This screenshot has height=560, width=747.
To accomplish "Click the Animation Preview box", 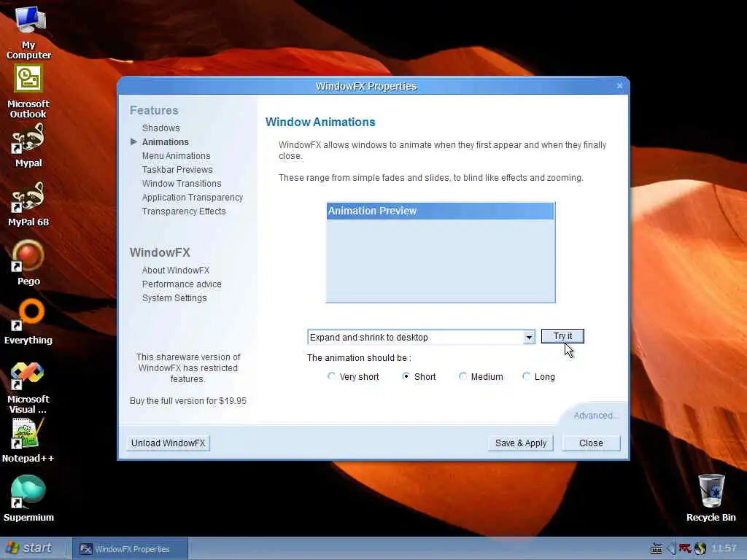I will coord(440,252).
